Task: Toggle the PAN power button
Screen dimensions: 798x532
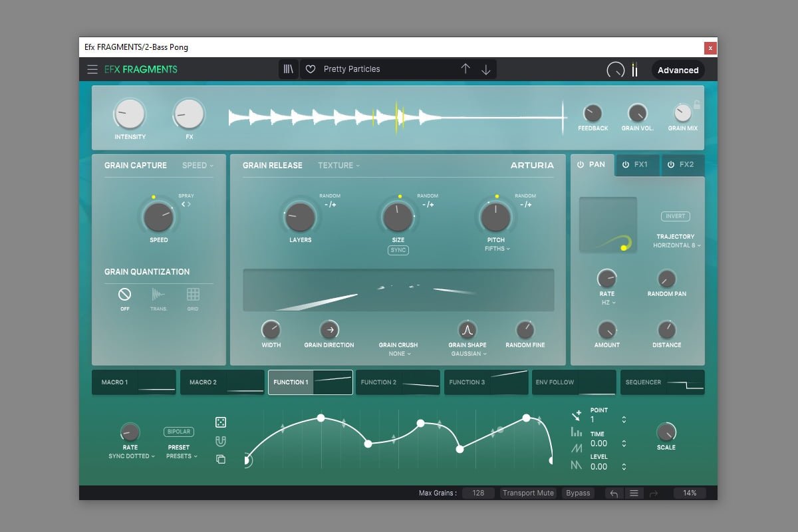Action: pyautogui.click(x=581, y=164)
